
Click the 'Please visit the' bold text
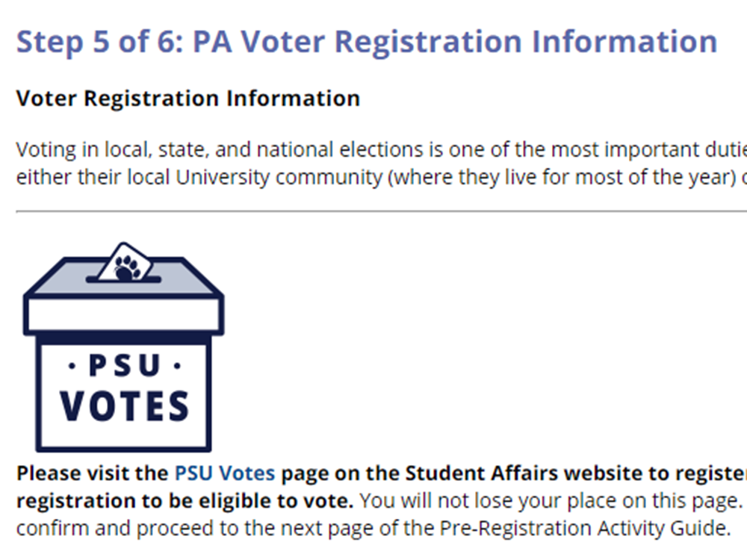93,473
